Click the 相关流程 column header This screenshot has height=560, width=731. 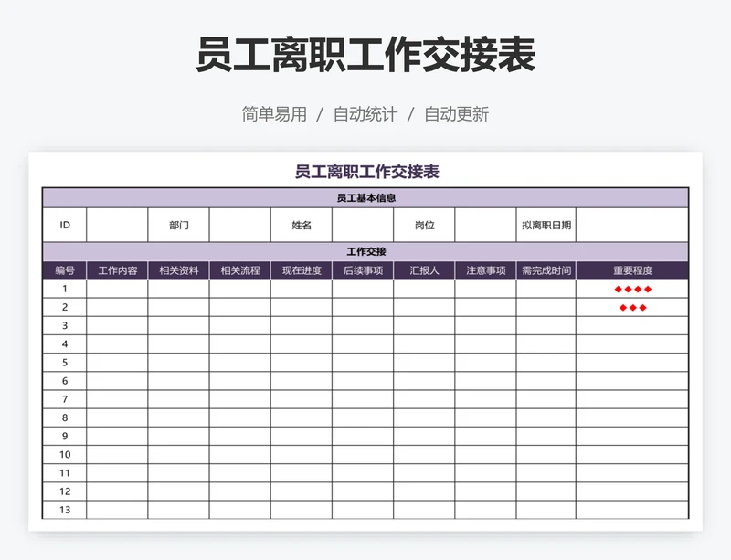click(240, 270)
